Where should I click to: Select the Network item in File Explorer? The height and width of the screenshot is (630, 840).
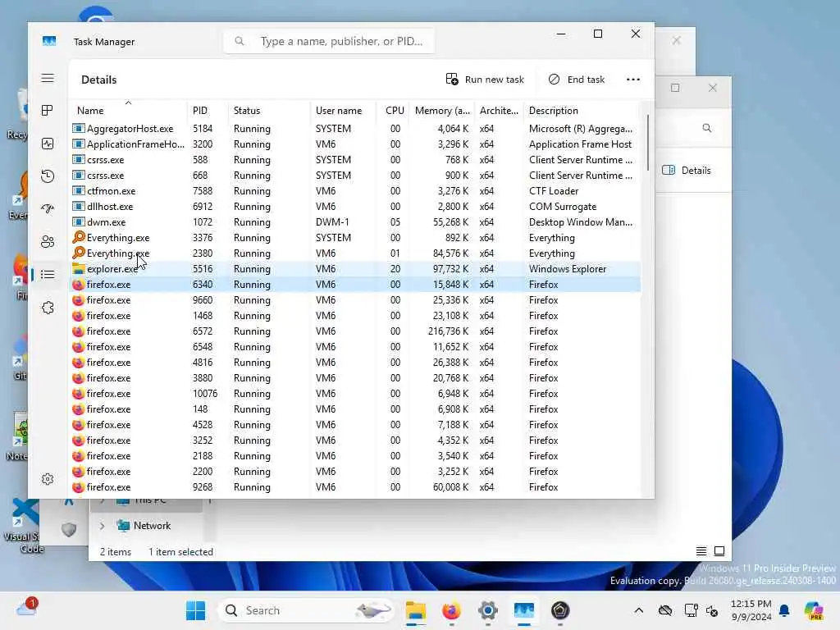click(x=152, y=526)
